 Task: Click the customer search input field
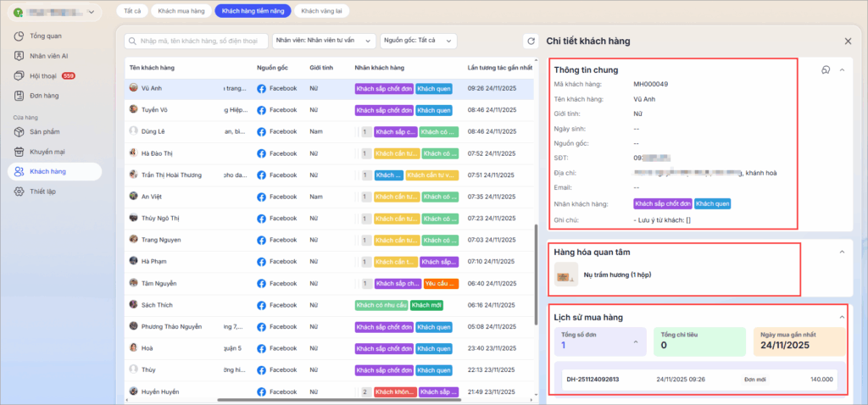tap(195, 41)
